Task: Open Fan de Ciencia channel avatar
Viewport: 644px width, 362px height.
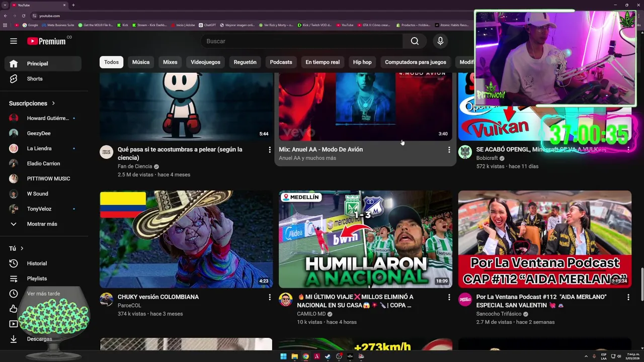Action: click(x=106, y=152)
